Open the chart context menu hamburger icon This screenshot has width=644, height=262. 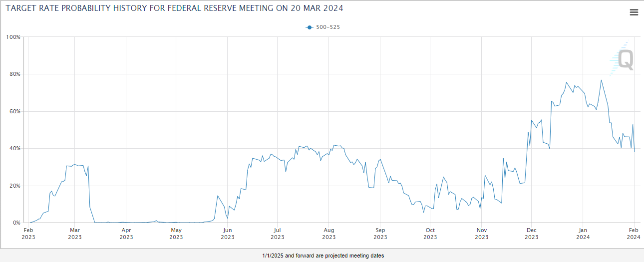click(634, 12)
